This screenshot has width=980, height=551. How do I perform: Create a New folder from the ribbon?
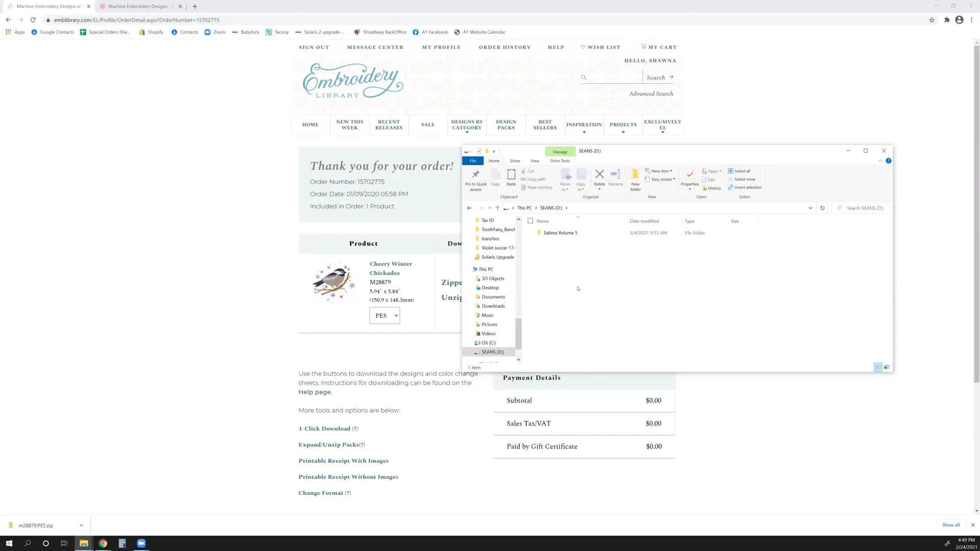(x=635, y=180)
